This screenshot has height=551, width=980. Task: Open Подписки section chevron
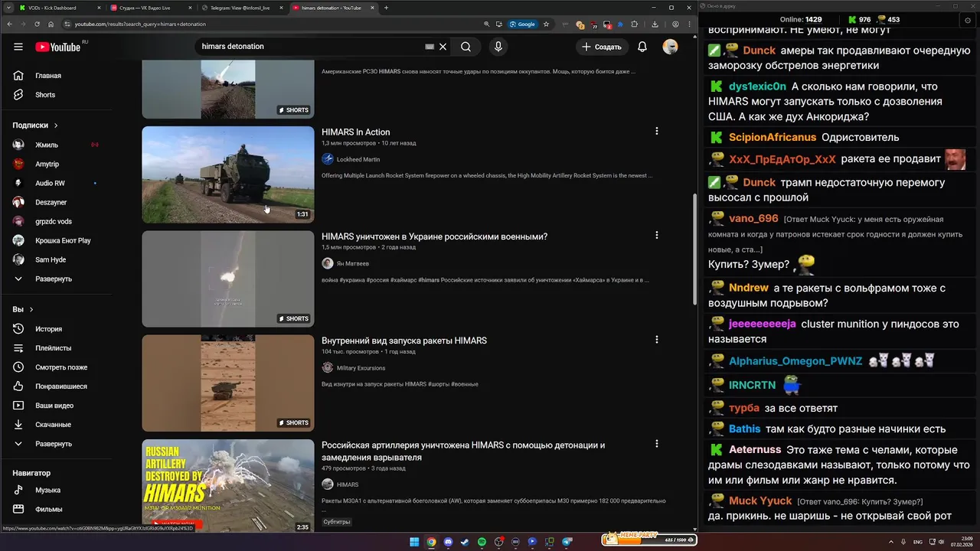pyautogui.click(x=56, y=126)
